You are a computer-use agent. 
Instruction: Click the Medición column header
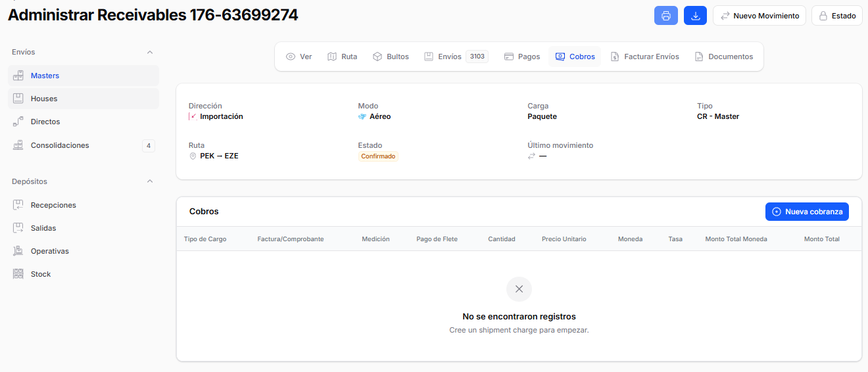(375, 239)
